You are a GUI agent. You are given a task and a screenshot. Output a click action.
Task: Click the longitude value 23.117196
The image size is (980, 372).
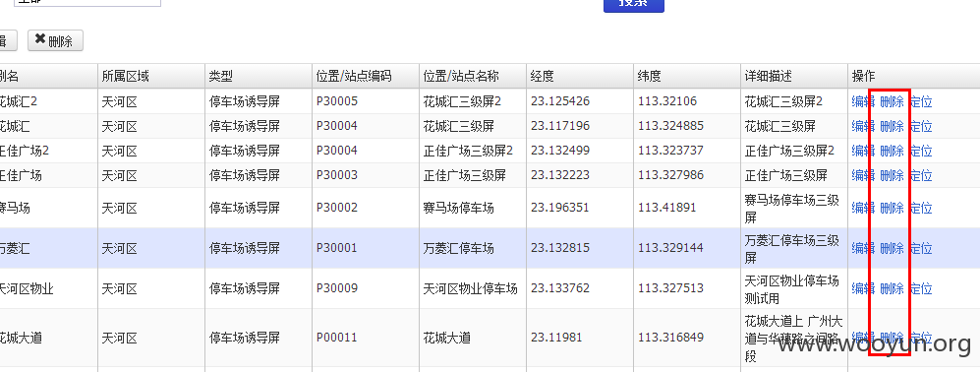point(560,126)
